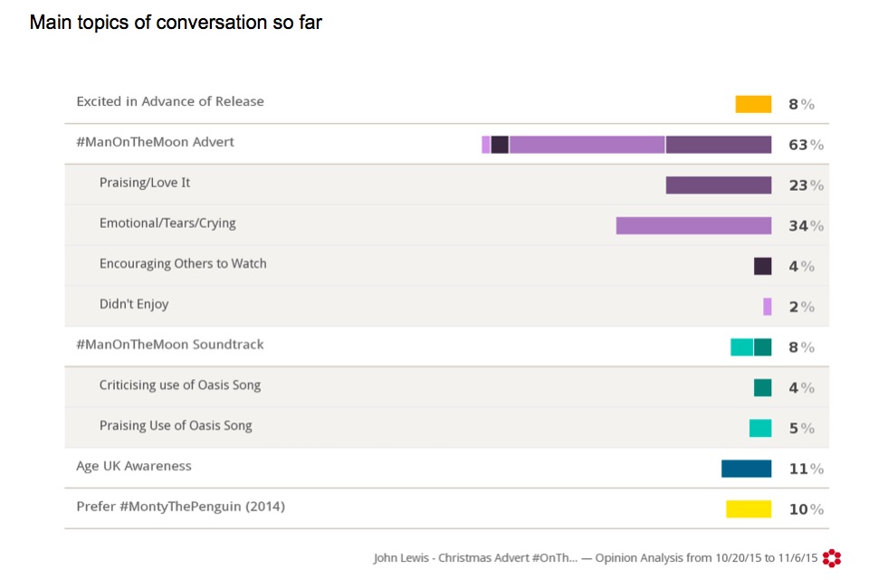Click the Praising/Love It subtopic label
Viewport: 878px width, 588px height.
coord(145,183)
